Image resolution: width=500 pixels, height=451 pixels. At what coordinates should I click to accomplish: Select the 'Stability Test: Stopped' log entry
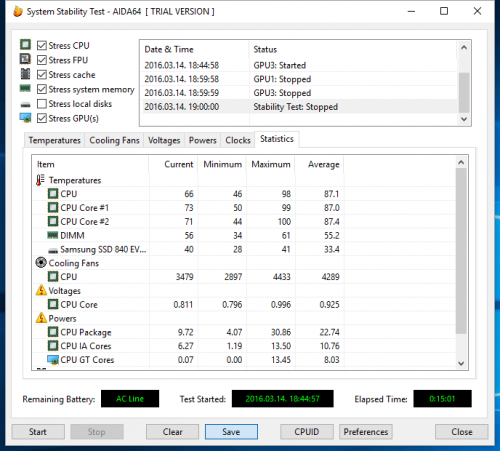coord(299,107)
